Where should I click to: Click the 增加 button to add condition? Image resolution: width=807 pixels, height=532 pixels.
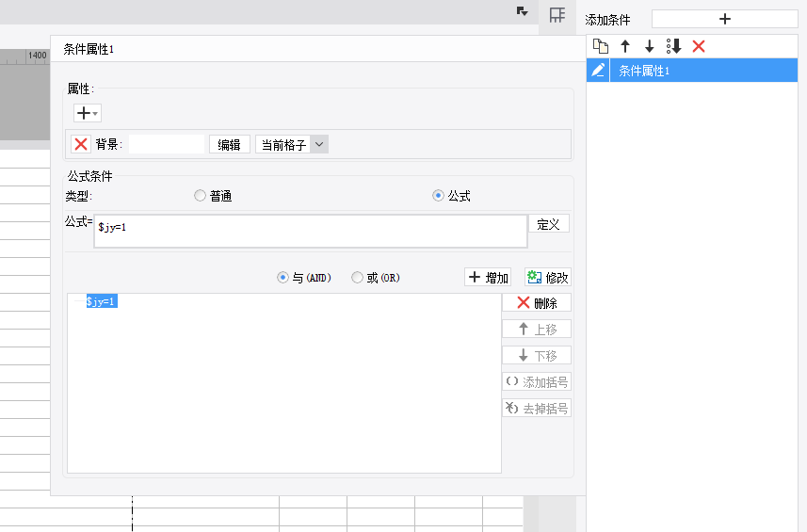point(489,278)
